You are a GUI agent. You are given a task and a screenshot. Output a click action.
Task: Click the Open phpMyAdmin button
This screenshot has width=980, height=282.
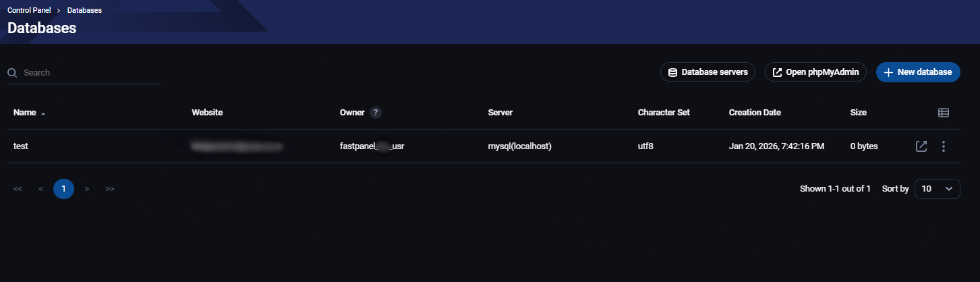(x=815, y=72)
